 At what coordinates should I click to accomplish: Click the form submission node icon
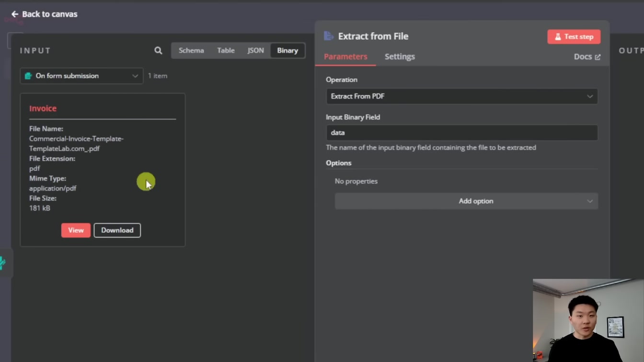(x=28, y=76)
